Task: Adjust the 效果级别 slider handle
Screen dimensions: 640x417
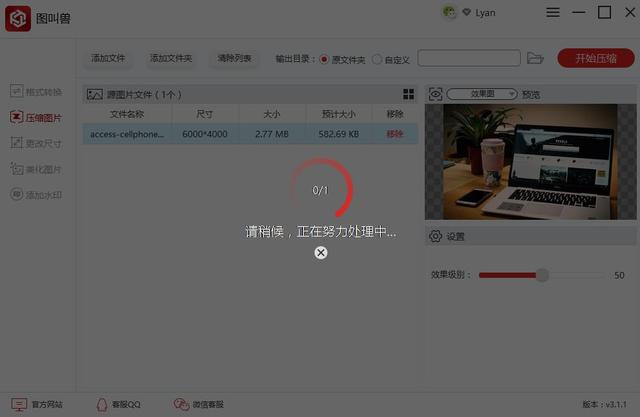Action: [x=542, y=275]
